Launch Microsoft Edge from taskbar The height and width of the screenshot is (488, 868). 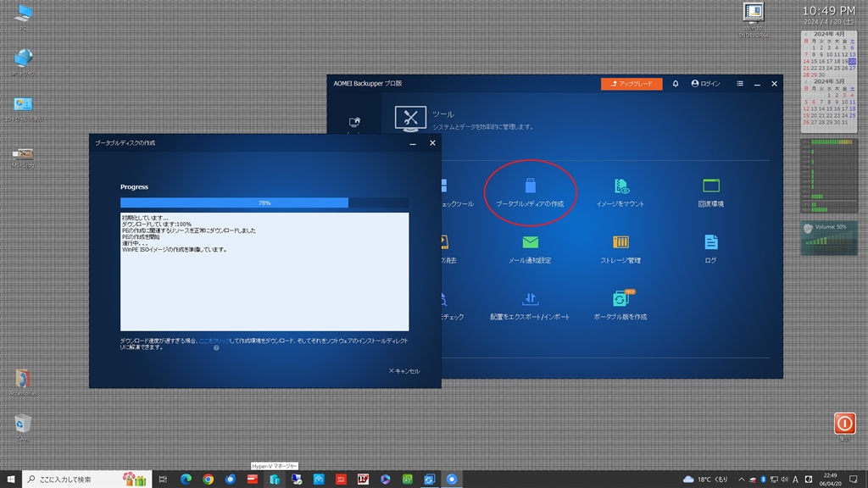pyautogui.click(x=186, y=480)
